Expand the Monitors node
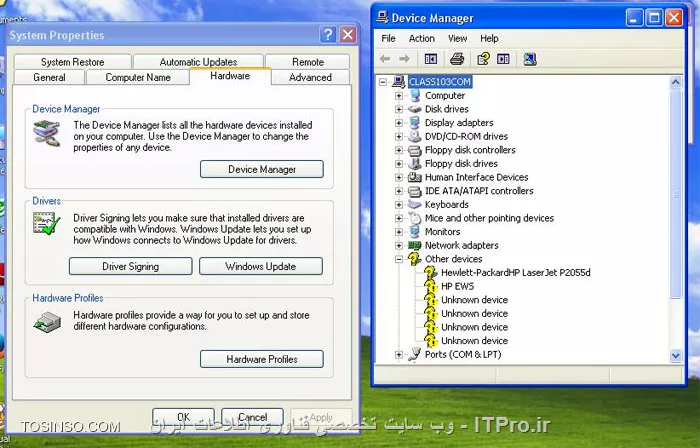Screen dimensions: 700x448 point(399,232)
